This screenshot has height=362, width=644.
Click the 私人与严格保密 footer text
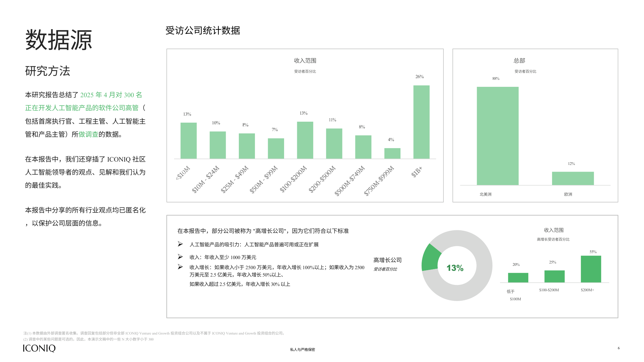pos(303,350)
